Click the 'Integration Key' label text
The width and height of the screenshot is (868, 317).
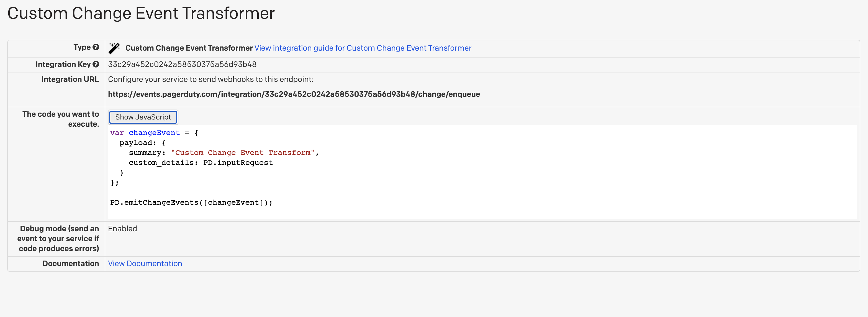point(63,64)
